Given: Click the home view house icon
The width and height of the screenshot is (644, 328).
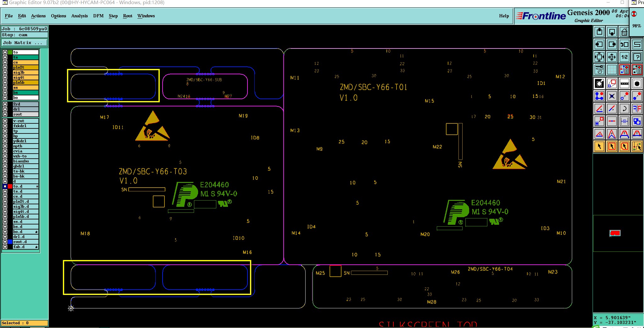Looking at the screenshot, I should point(624,32).
